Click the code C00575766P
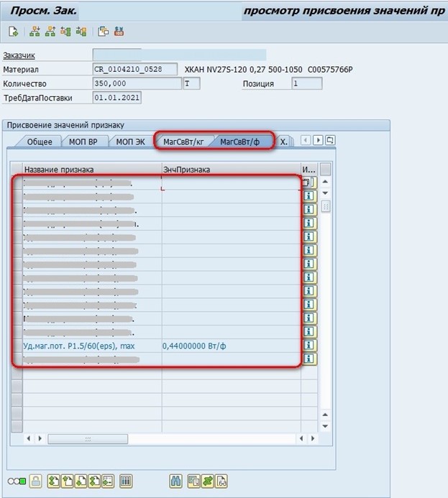This screenshot has height=498, width=448. tap(330, 69)
